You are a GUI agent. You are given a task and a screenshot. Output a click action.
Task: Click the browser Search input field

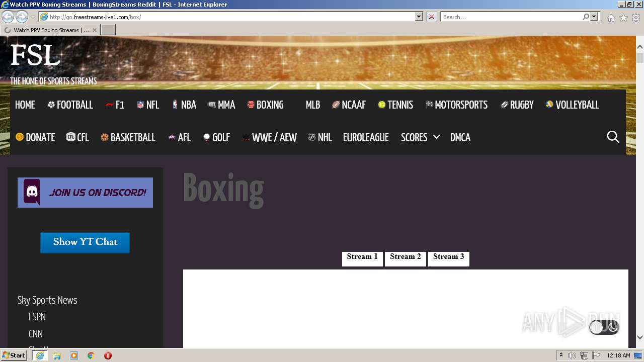tap(511, 17)
